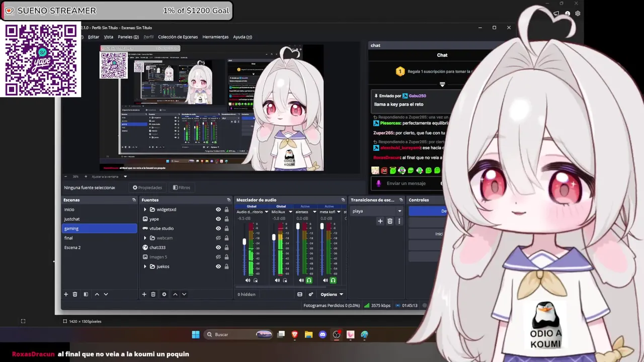Open audio mixer Options dropdown
This screenshot has width=644, height=362.
point(332,294)
